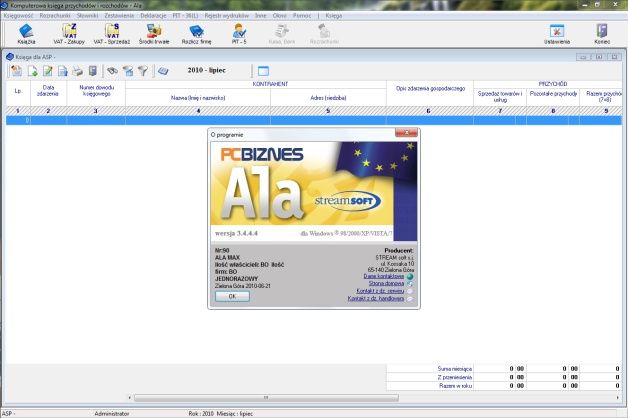
Task: Click the edit entry pencil icon
Action: click(x=48, y=71)
